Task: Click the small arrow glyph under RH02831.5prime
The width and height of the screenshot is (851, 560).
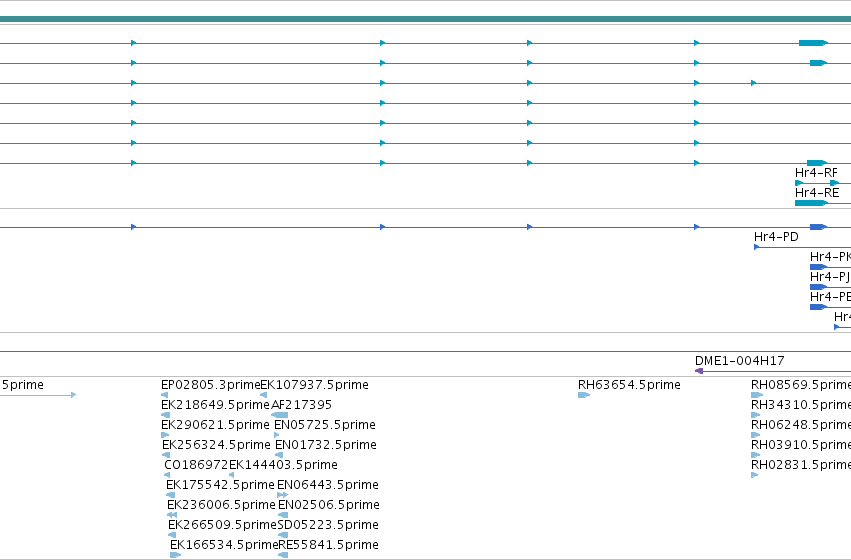Action: [754, 475]
